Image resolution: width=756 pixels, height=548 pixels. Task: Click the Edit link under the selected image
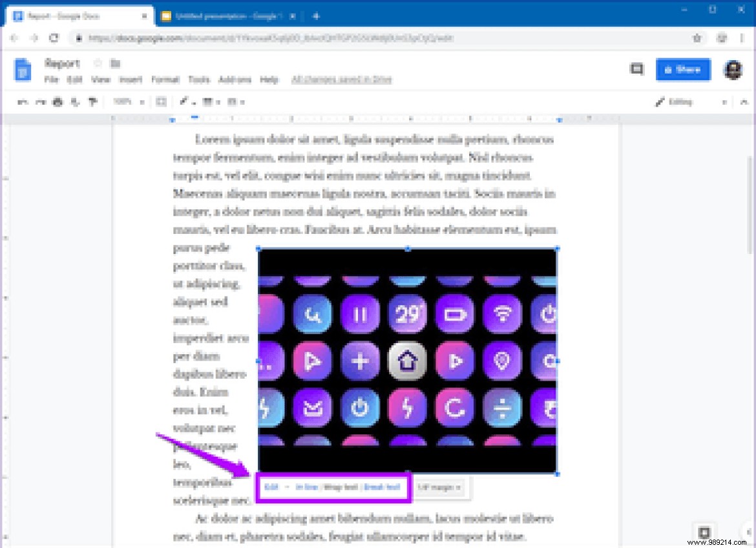(x=270, y=487)
